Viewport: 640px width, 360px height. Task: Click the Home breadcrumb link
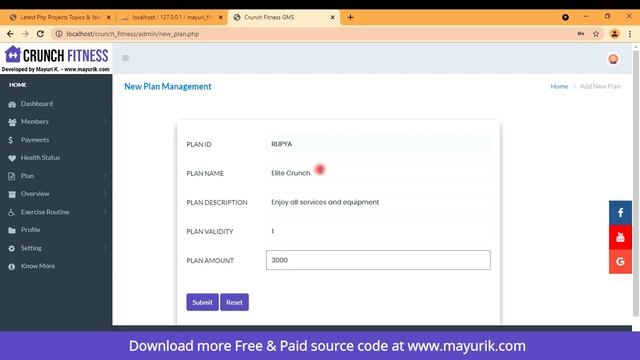[559, 86]
